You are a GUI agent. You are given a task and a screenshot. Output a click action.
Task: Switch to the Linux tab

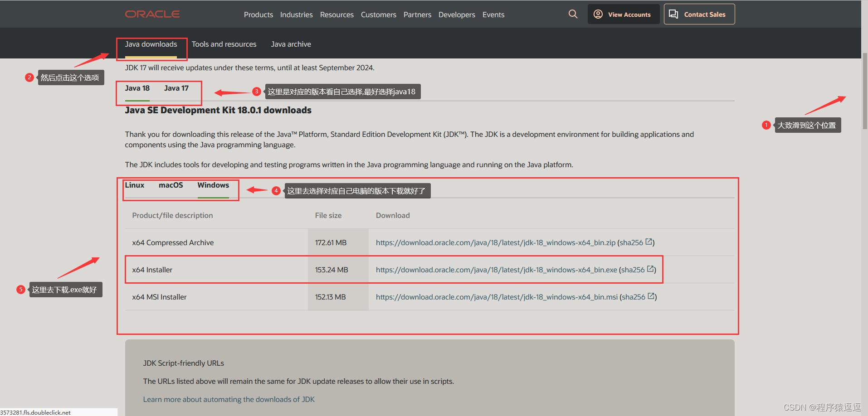coord(135,185)
